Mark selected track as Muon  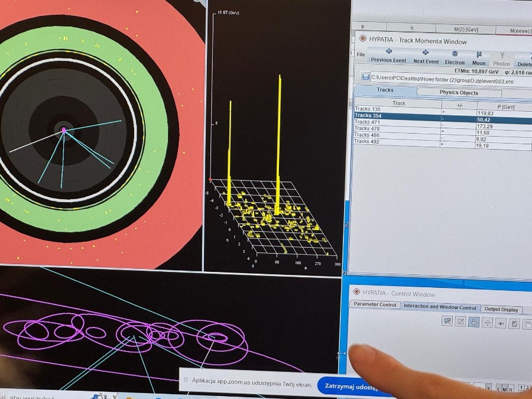[479, 59]
